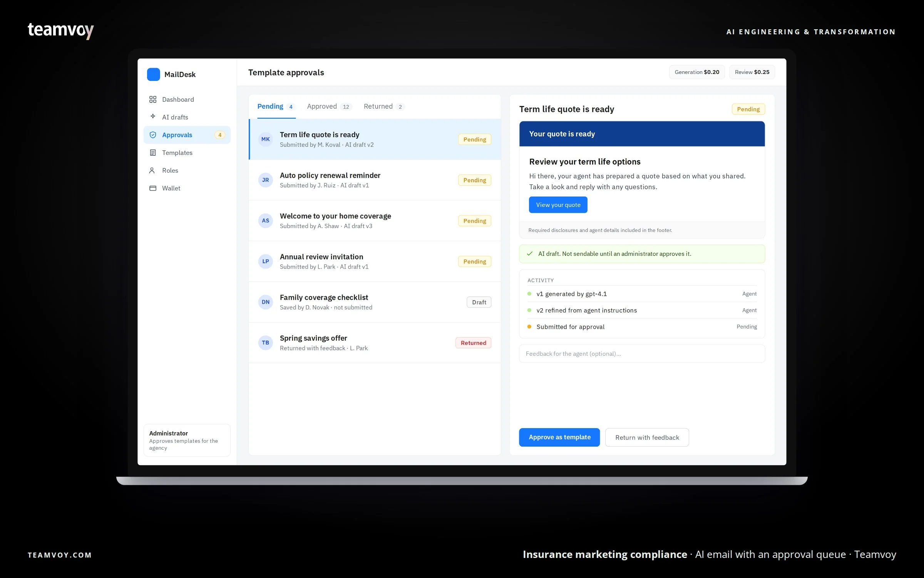
Task: Click Return with feedback button
Action: [x=647, y=437]
